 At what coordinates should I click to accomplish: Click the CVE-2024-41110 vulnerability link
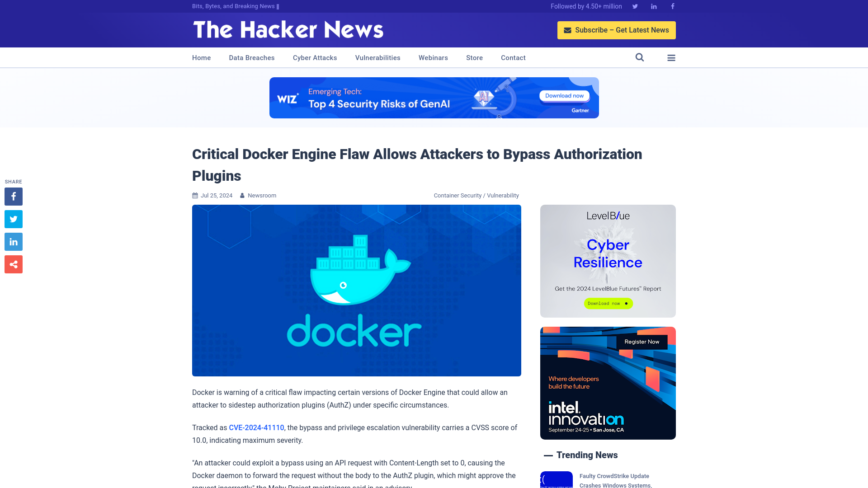click(256, 427)
